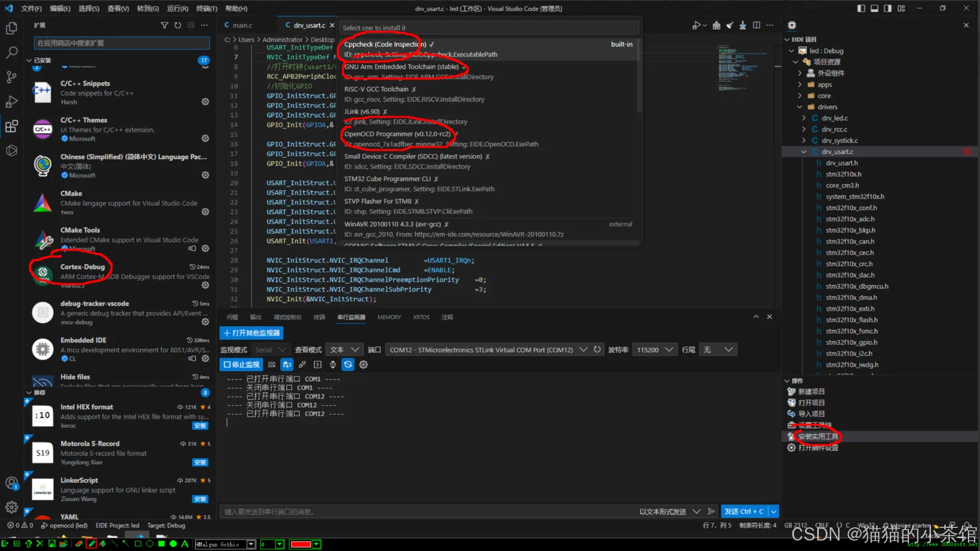Screen dimensions: 980x551
Task: Open the 终端(T) menu
Action: click(207, 8)
